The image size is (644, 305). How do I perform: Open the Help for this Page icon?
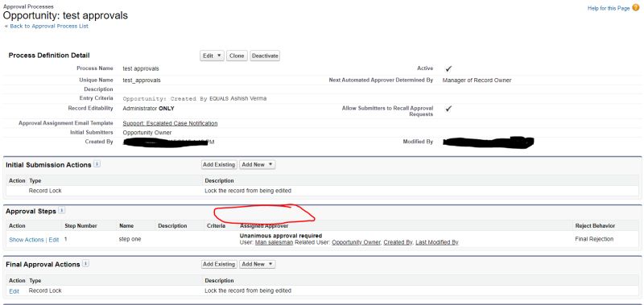[x=635, y=8]
